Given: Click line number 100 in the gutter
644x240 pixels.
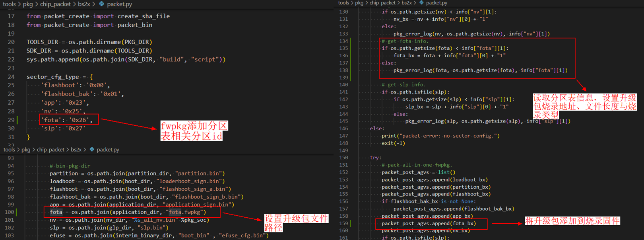Looking at the screenshot, I should point(9,212).
